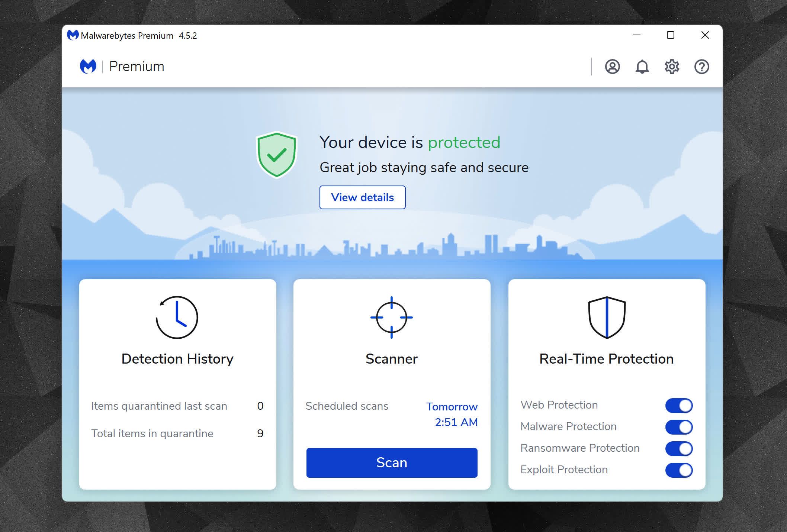The image size is (787, 532).
Task: Open the help question mark icon
Action: point(701,67)
